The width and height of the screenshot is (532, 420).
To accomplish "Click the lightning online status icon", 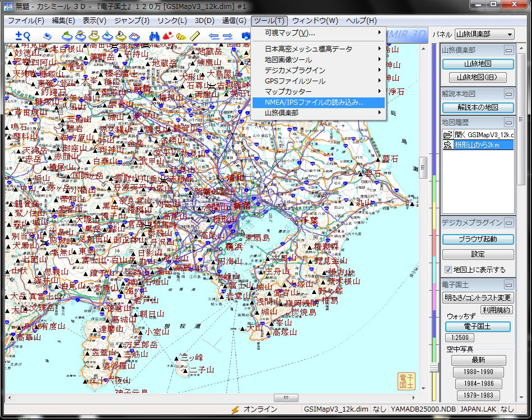I will (x=235, y=410).
